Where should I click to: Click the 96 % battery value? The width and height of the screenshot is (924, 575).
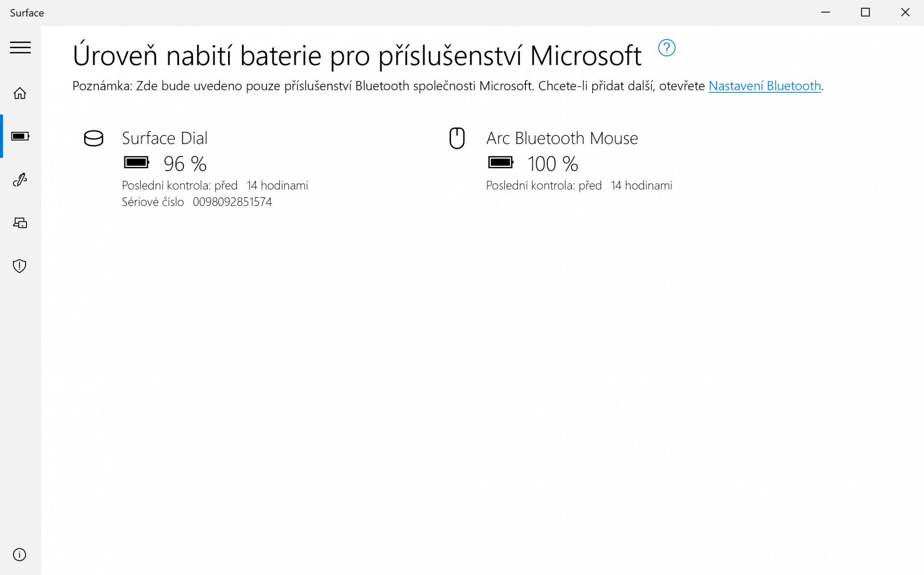pyautogui.click(x=185, y=164)
